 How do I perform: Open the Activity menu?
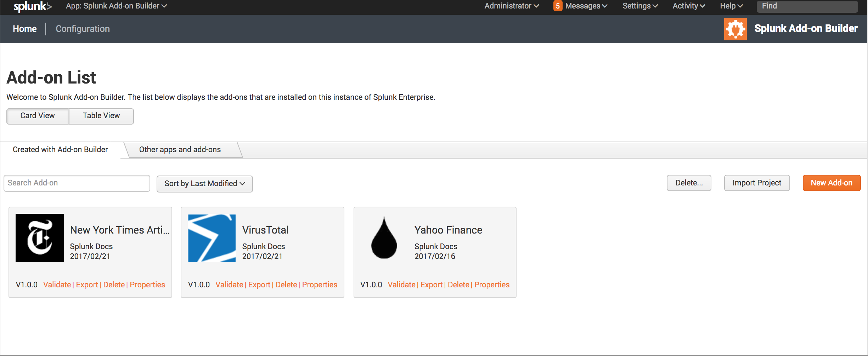click(689, 6)
